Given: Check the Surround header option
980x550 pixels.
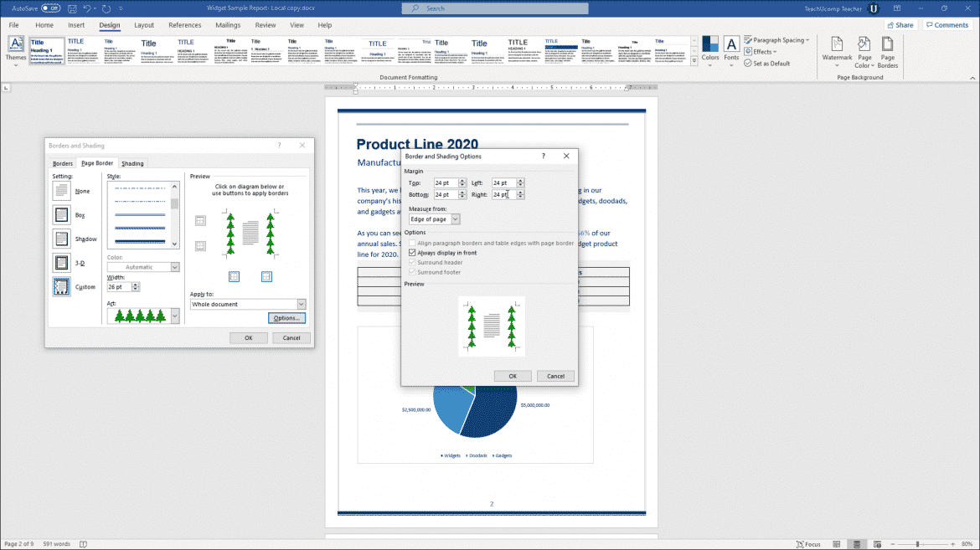Looking at the screenshot, I should (x=411, y=262).
